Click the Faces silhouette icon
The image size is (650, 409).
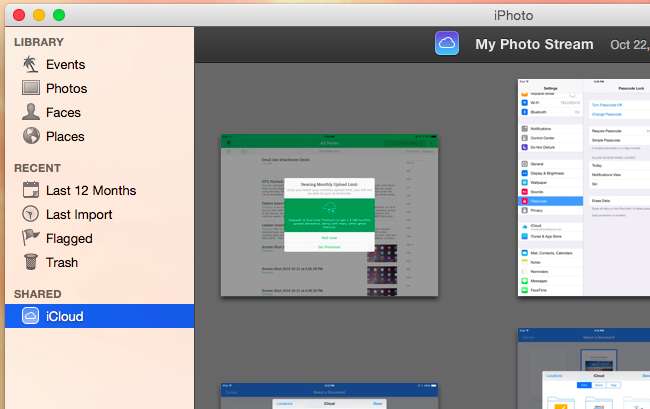pyautogui.click(x=31, y=112)
